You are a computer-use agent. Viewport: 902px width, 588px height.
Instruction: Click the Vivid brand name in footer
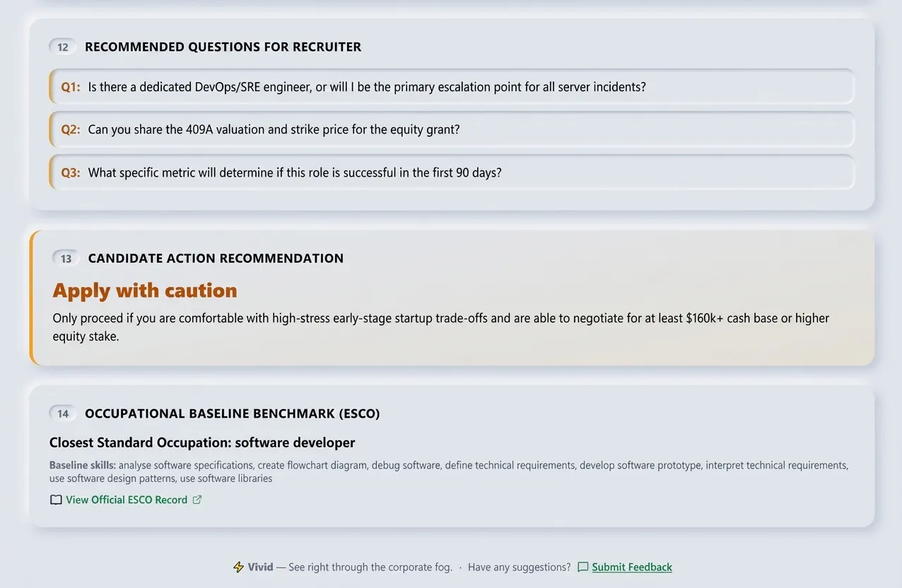[260, 567]
